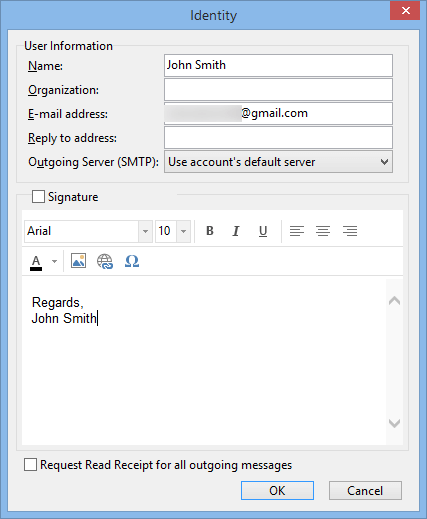Insert a special character (Omega symbol)
427x519 pixels.
pyautogui.click(x=132, y=261)
